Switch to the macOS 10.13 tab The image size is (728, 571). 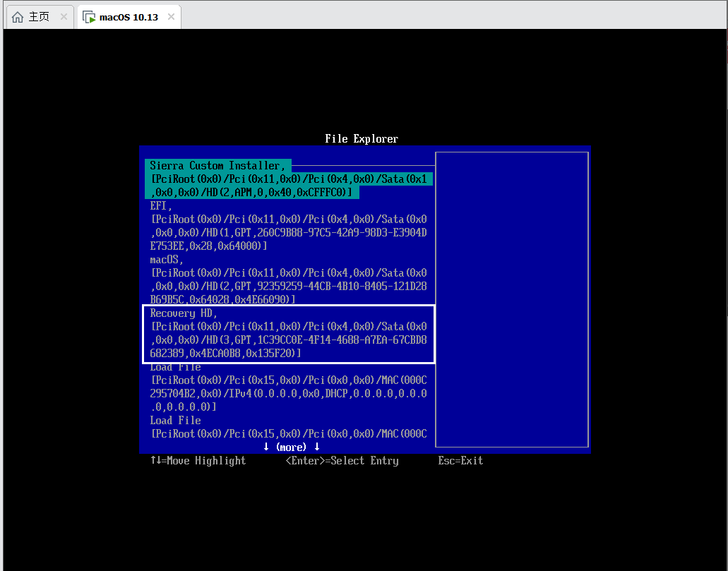coord(129,17)
